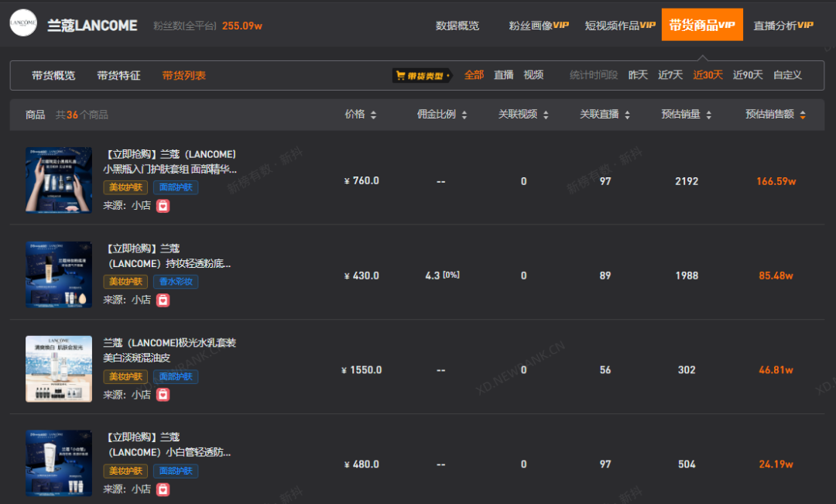
Task: Click estimated sales amount 166.59w
Action: pos(776,181)
